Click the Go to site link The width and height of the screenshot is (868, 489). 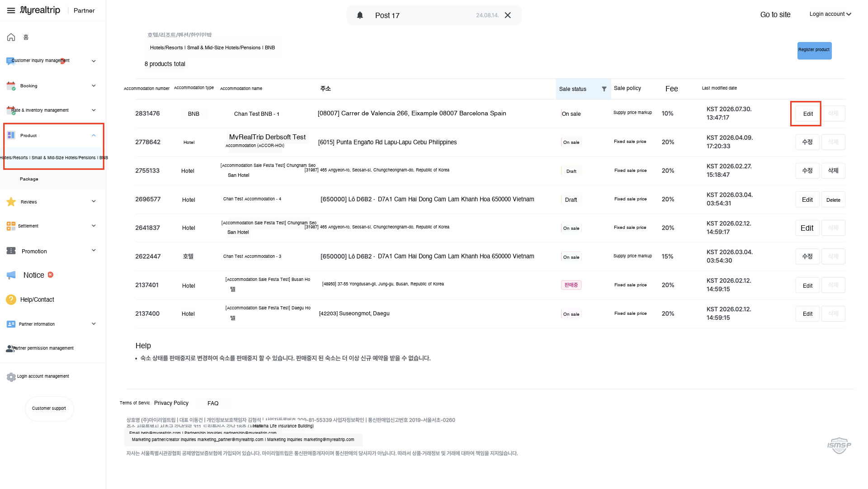click(x=775, y=14)
